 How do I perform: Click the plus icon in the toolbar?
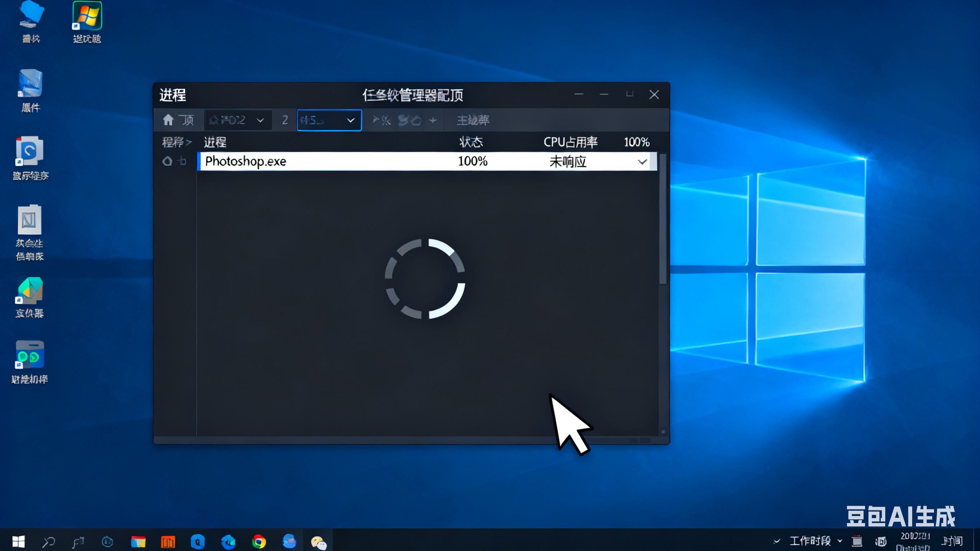point(433,121)
